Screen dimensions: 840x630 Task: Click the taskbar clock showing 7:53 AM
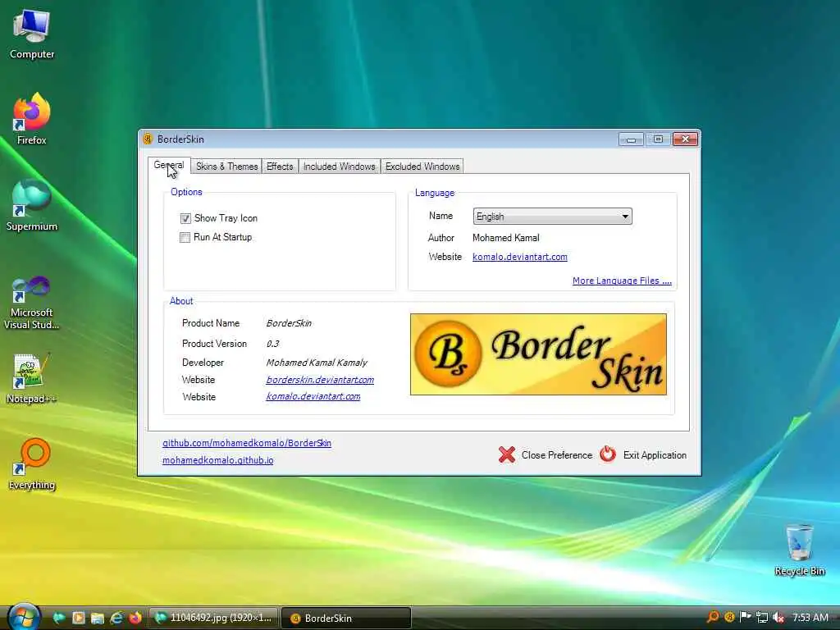tap(810, 617)
